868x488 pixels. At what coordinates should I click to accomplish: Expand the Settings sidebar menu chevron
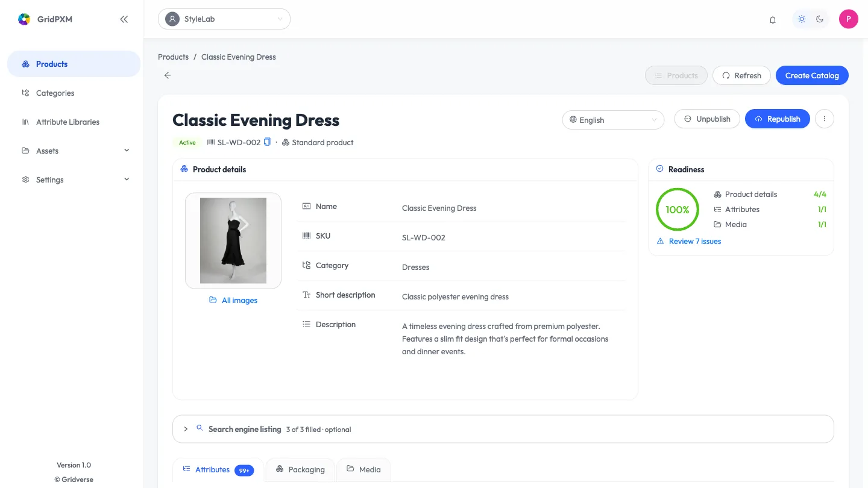pos(127,180)
